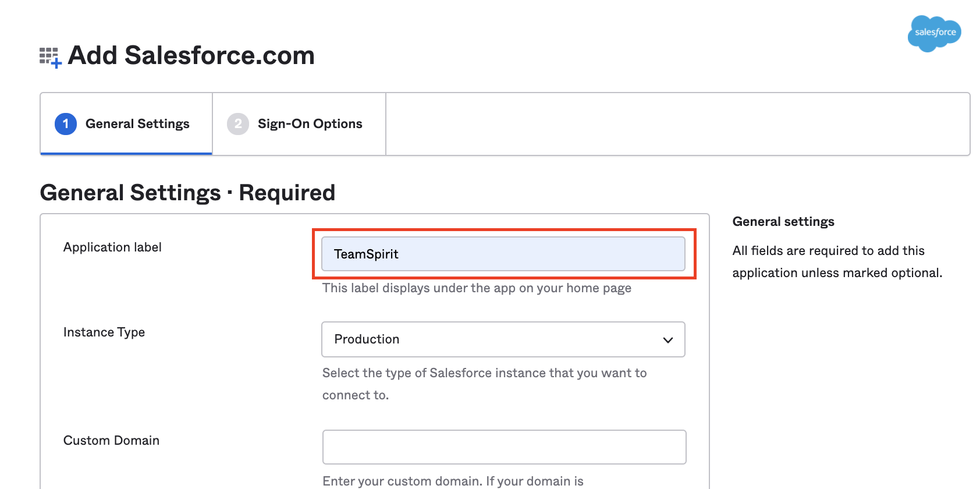
Task: Click the General settings sidebar heading
Action: 783,222
